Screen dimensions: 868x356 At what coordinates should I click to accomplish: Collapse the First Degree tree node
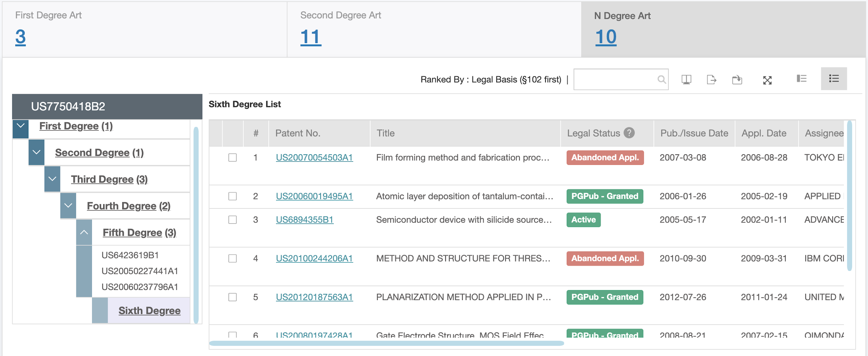coord(20,126)
